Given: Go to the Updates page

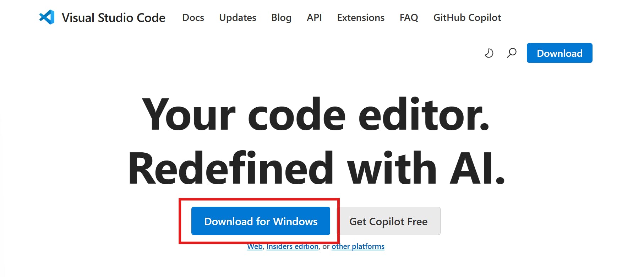Looking at the screenshot, I should click(x=238, y=17).
